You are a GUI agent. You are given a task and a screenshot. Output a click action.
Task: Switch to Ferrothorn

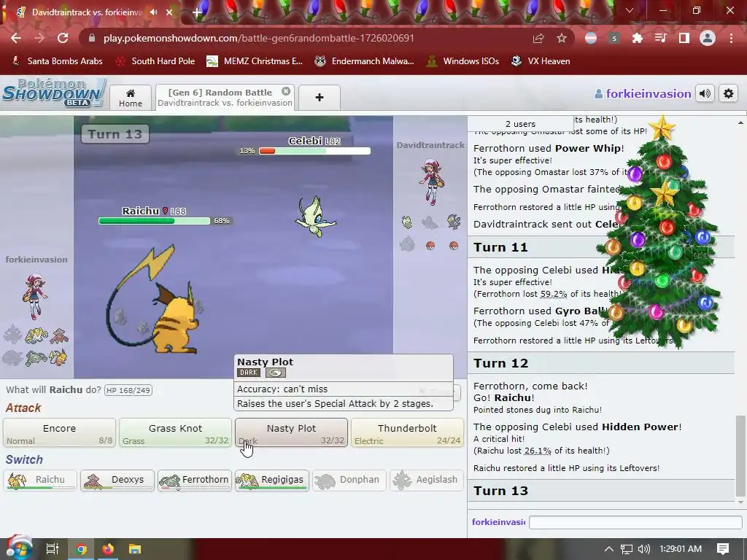pos(195,480)
